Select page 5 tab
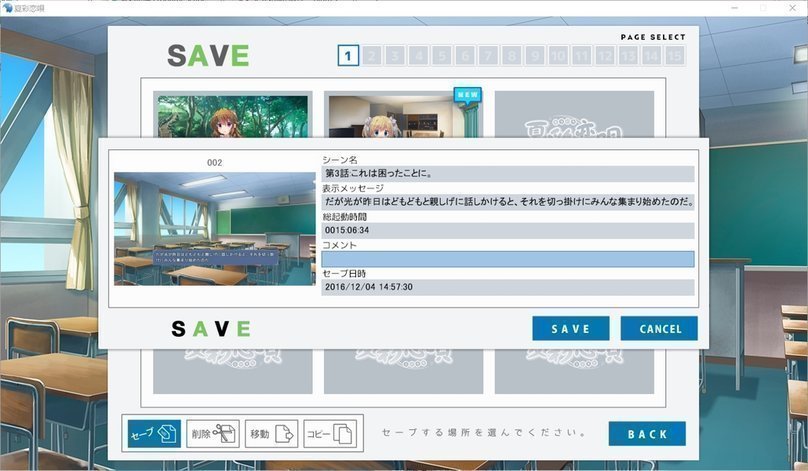Viewport: 808px width, 471px height. [x=442, y=55]
